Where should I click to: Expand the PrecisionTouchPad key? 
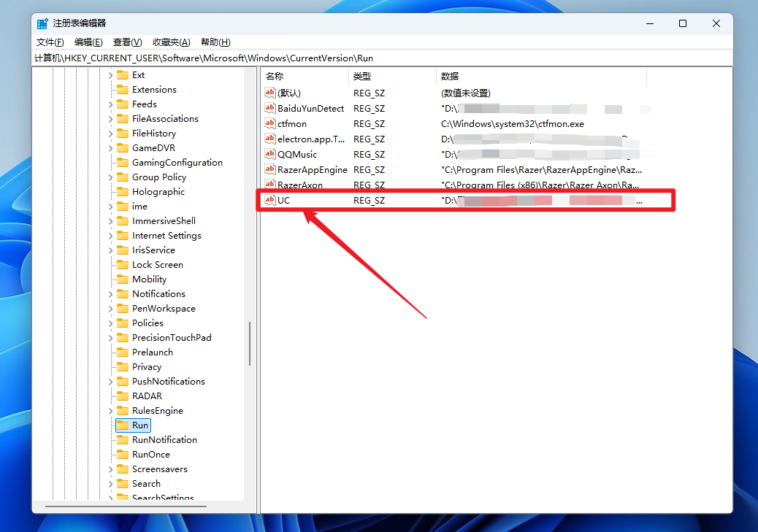[111, 338]
